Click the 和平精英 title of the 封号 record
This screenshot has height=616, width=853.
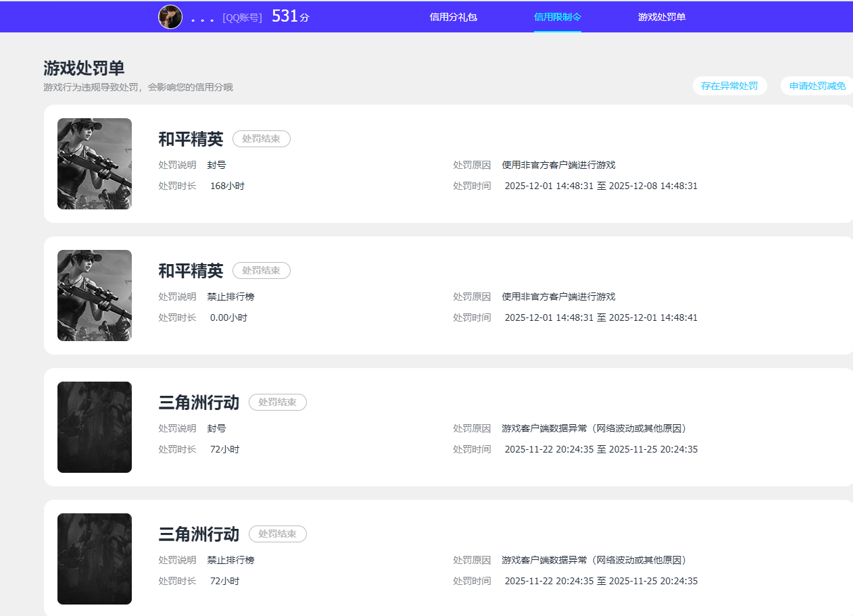(x=191, y=139)
